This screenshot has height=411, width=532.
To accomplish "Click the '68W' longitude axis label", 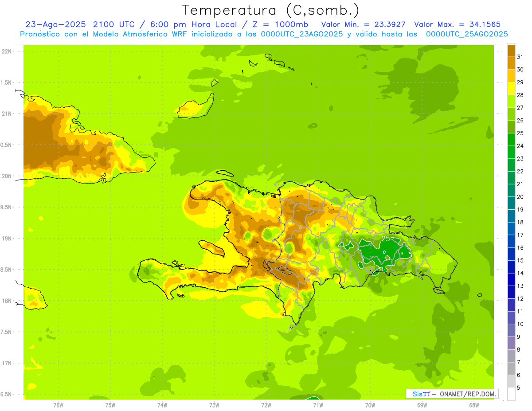I will pos(474,405).
